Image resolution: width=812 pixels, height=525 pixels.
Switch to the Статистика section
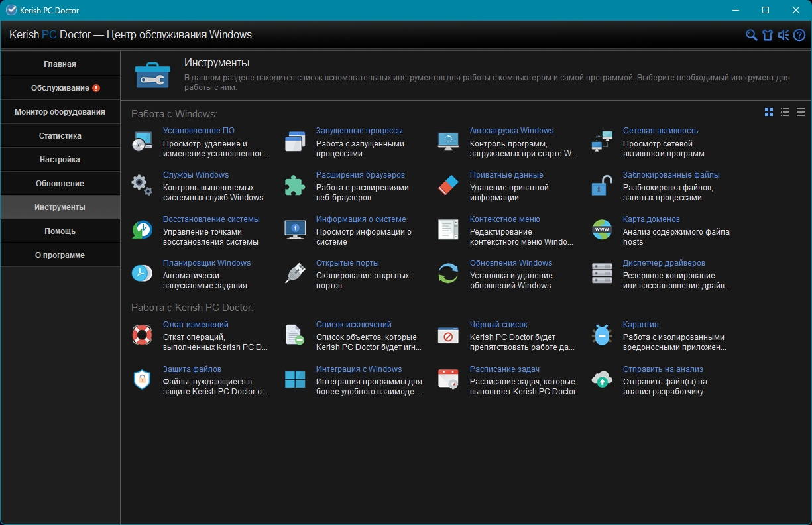coord(60,136)
